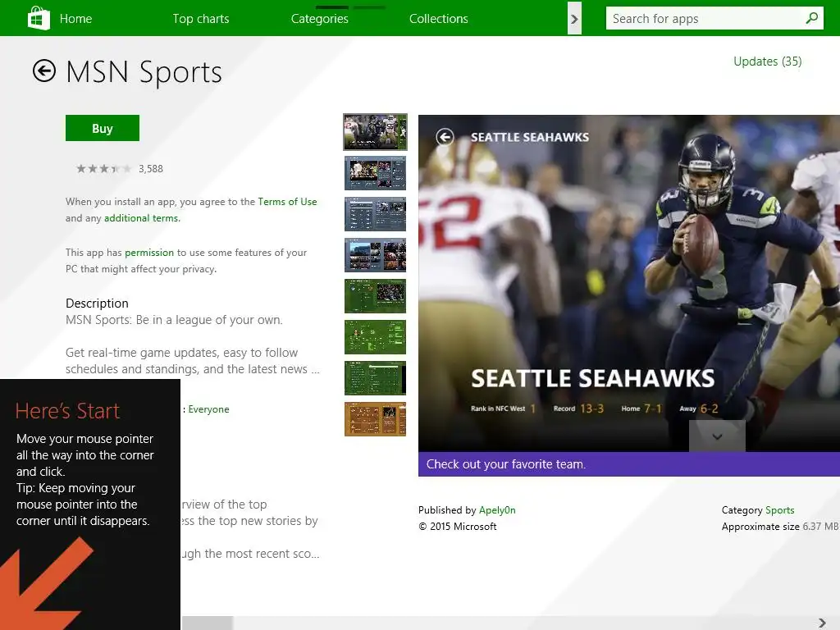Viewport: 840px width, 630px height.
Task: Click the large Seattle Seahawks screenshot
Action: [629, 283]
